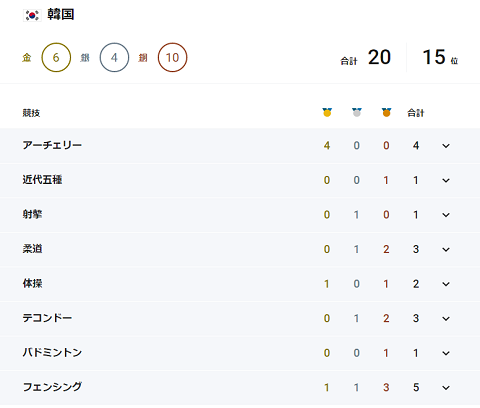Click the bronze count circle showing 10
The image size is (480, 408).
pos(172,57)
